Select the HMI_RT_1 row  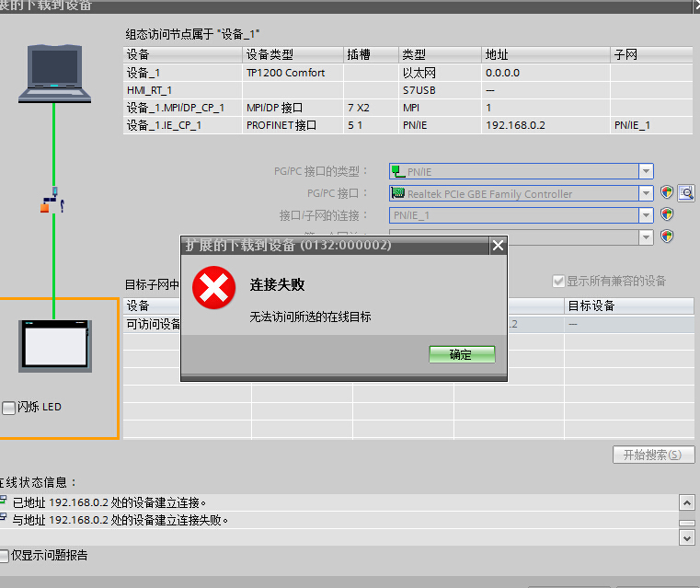pyautogui.click(x=408, y=90)
